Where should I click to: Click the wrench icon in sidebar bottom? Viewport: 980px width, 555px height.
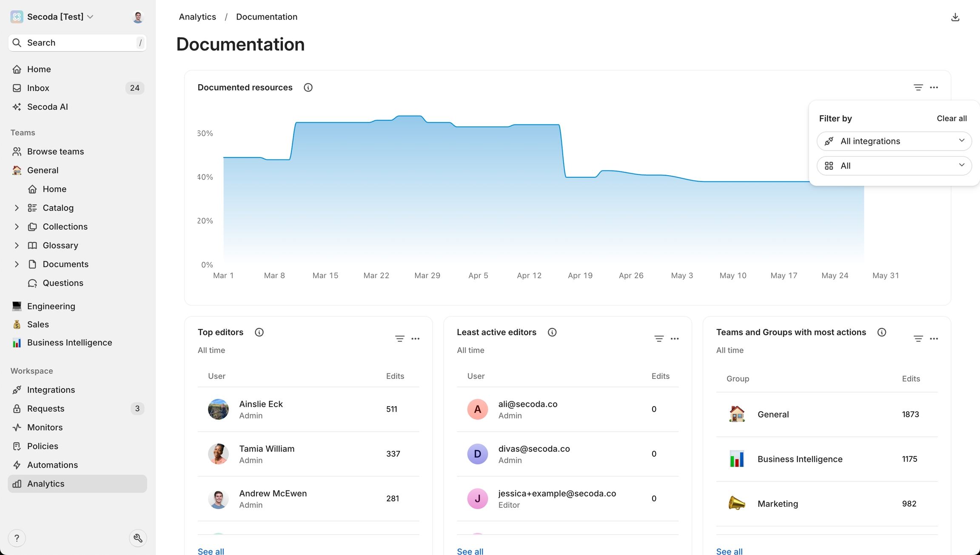[138, 538]
